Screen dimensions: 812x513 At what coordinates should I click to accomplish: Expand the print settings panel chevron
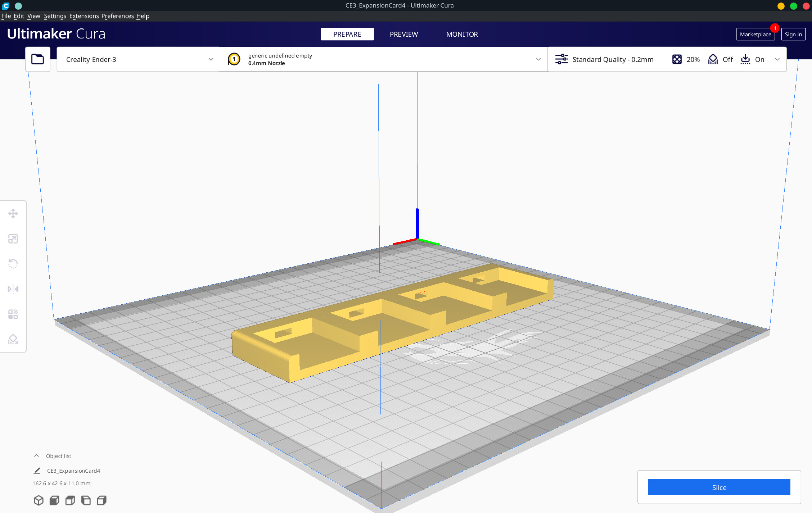click(777, 59)
